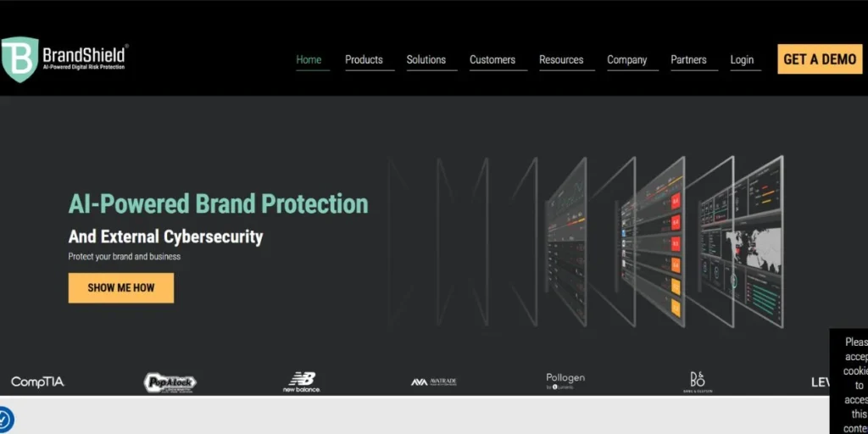Viewport: 868px width, 434px height.
Task: Click the AvaTrade logo
Action: pos(434,382)
